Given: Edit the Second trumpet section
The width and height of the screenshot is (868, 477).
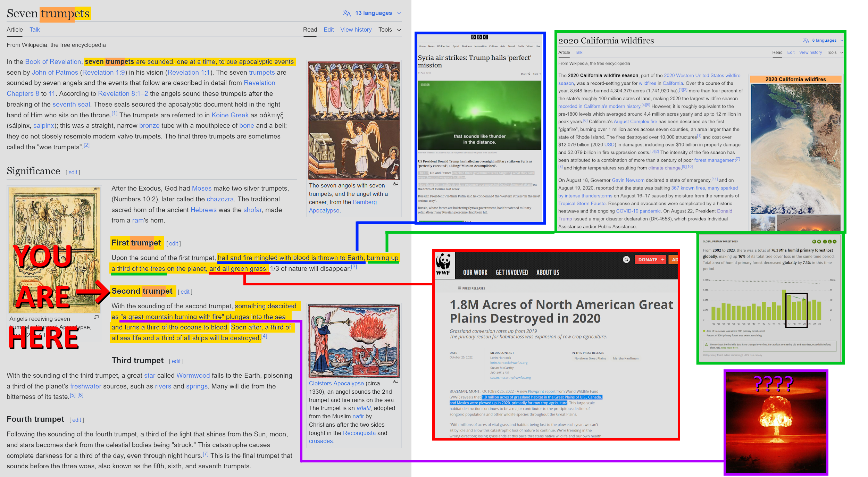Looking at the screenshot, I should (x=185, y=292).
